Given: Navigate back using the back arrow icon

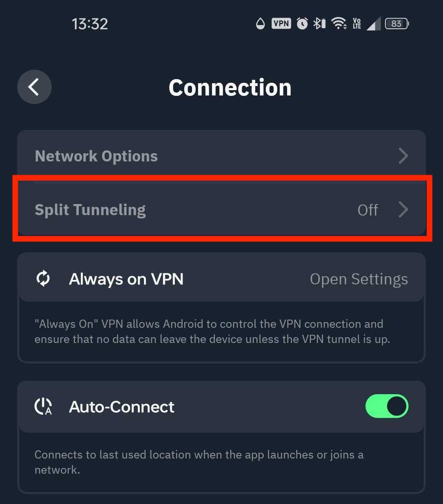Looking at the screenshot, I should click(x=34, y=87).
